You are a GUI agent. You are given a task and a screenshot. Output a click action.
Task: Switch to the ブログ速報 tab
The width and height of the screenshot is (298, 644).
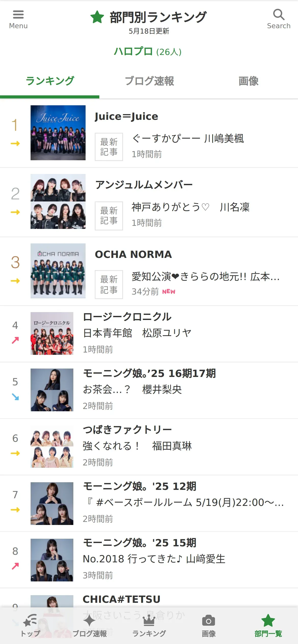pyautogui.click(x=149, y=81)
